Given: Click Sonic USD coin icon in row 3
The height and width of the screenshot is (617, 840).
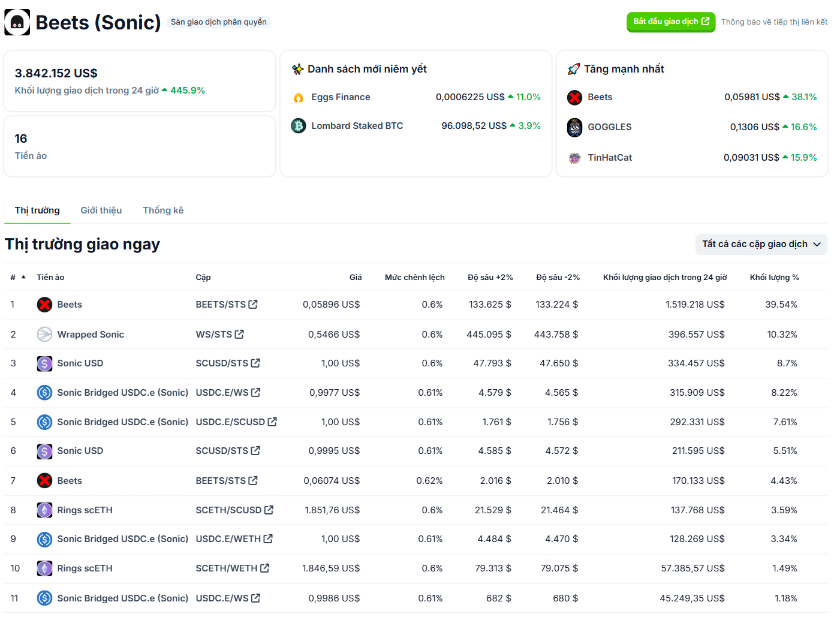Looking at the screenshot, I should pos(44,363).
